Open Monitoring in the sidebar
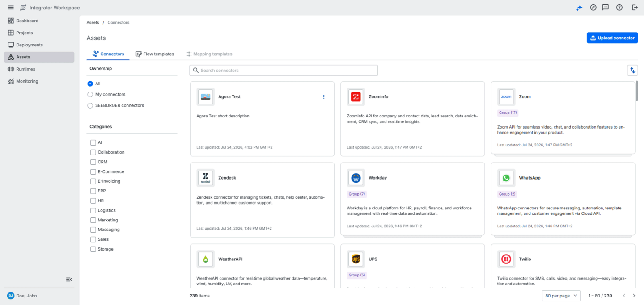This screenshot has height=305, width=644. click(x=39, y=81)
